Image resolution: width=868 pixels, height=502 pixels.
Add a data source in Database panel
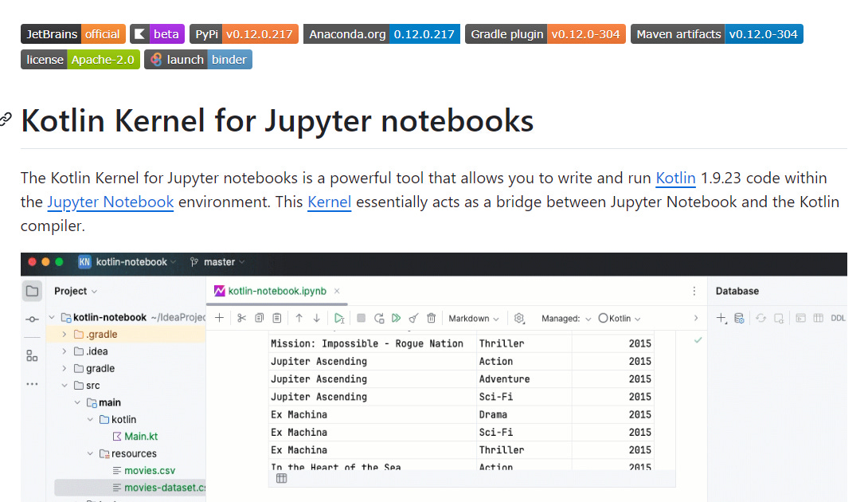(721, 318)
